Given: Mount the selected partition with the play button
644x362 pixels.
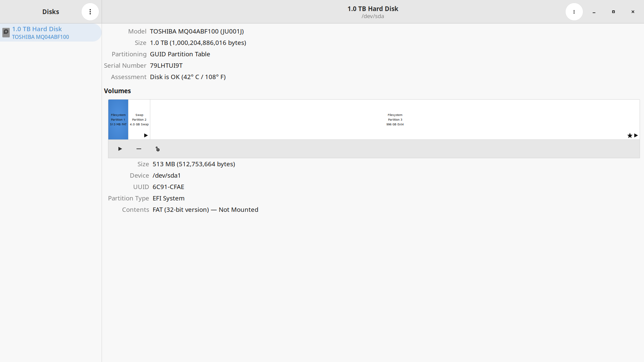Looking at the screenshot, I should (x=120, y=149).
